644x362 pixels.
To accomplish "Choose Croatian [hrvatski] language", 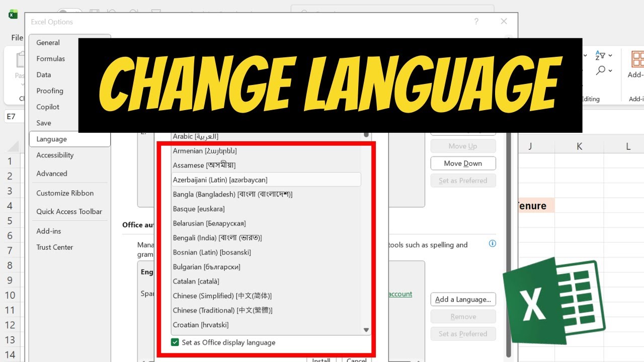I will 266,325.
